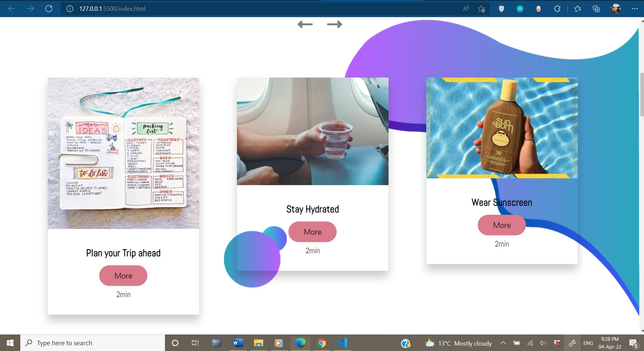Click More on Wear Sunscreen card

click(502, 225)
